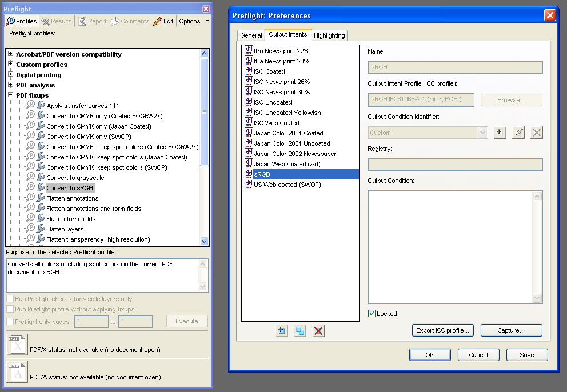Click scroll down arrow of profiles list

[x=204, y=241]
